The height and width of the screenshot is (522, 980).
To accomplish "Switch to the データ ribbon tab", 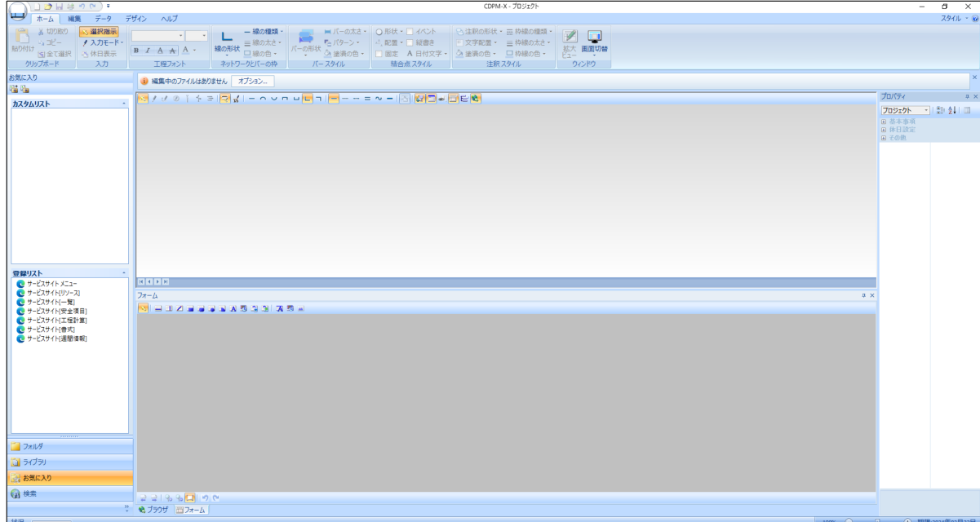I will click(x=103, y=18).
